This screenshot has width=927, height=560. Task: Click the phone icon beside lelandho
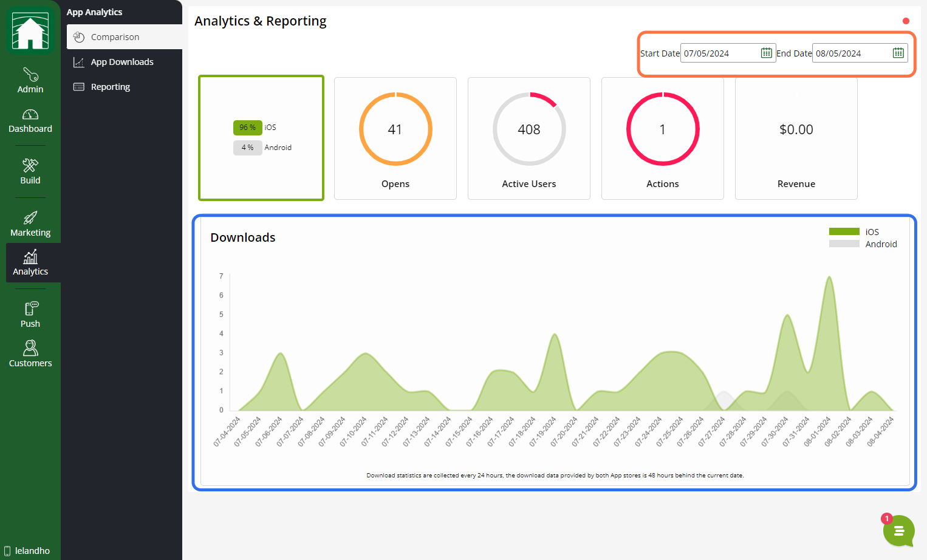(7, 551)
